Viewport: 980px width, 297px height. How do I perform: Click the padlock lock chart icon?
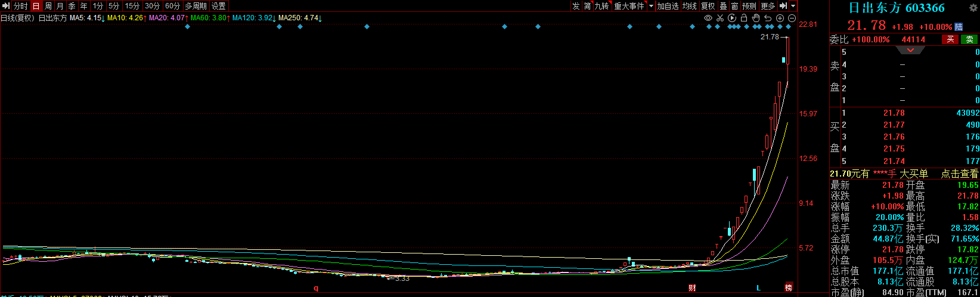tap(744, 18)
